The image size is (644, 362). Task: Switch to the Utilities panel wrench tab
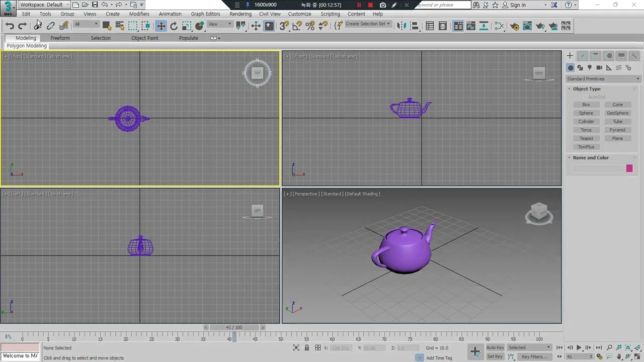pyautogui.click(x=634, y=56)
